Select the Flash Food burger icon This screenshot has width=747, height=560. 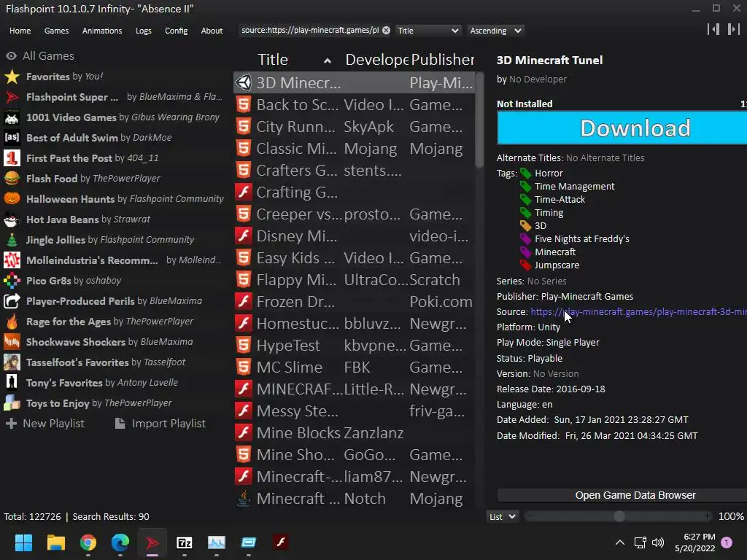tap(12, 179)
